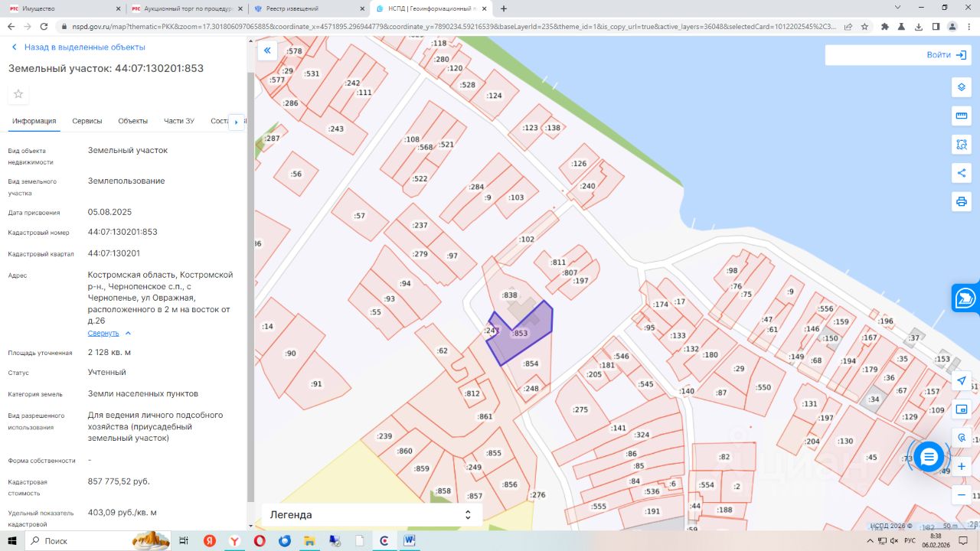Go back with the browser back arrow
The width and height of the screenshot is (980, 551).
[x=11, y=26]
